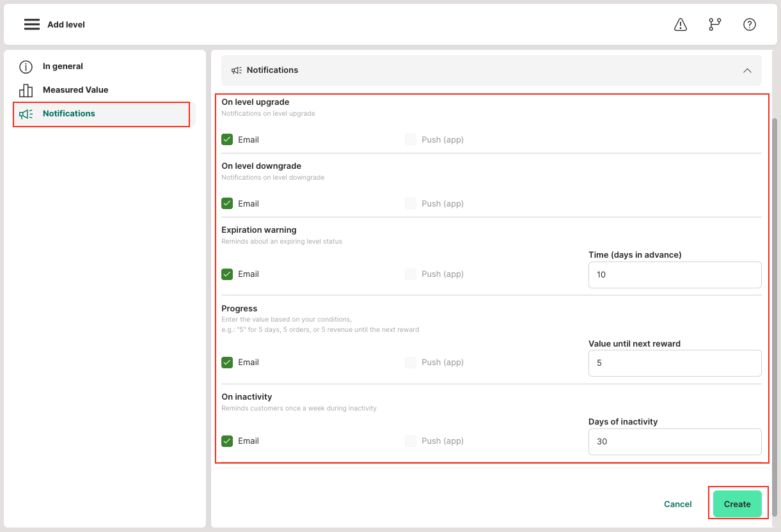Click the In general info icon

[26, 66]
